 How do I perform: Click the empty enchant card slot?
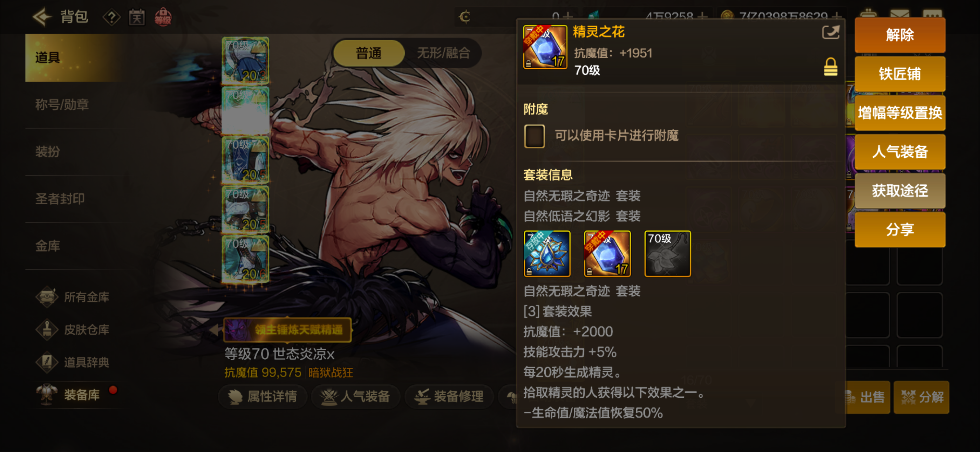click(534, 136)
